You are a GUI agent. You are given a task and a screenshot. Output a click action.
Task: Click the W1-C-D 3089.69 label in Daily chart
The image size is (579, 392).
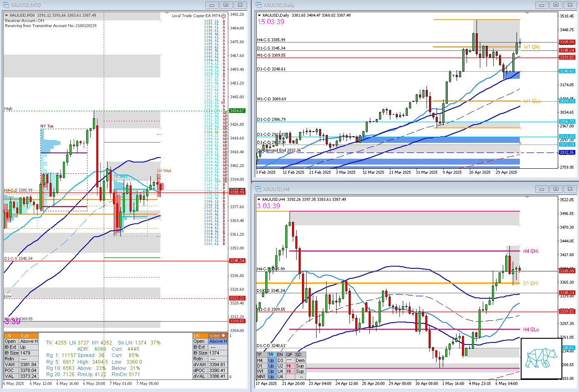click(x=272, y=99)
